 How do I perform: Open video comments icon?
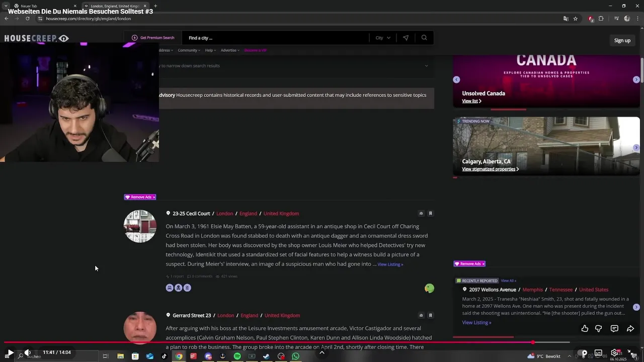click(x=614, y=328)
